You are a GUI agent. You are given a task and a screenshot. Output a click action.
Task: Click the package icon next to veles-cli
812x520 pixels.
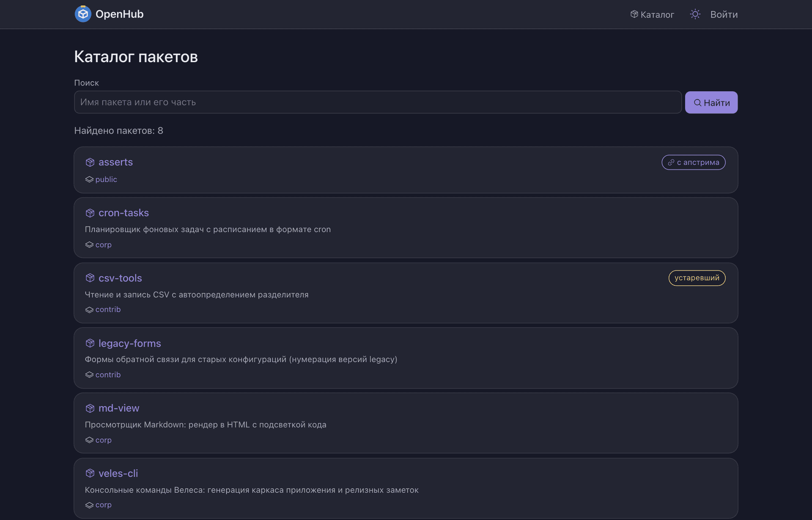click(90, 473)
